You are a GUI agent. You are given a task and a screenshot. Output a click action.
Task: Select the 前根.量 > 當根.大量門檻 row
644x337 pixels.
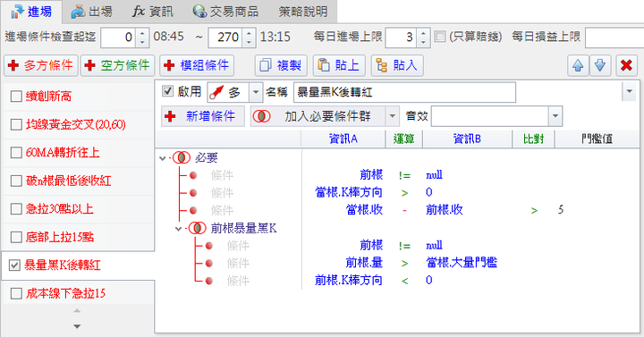pos(397,263)
